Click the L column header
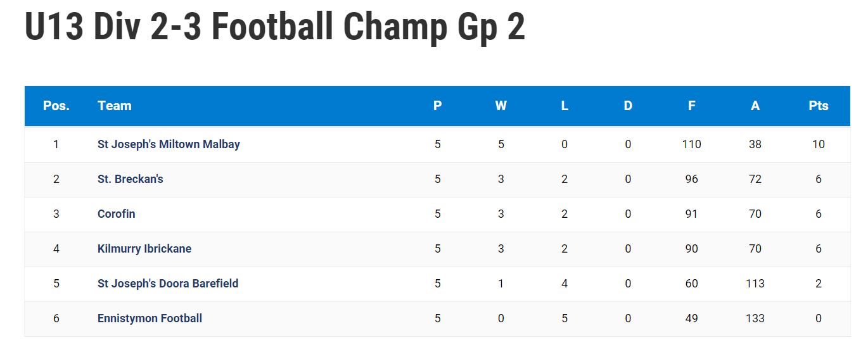The image size is (868, 352). point(565,106)
